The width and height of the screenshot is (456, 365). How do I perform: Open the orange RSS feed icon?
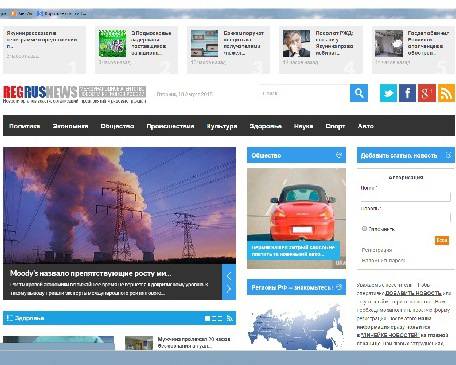click(446, 93)
